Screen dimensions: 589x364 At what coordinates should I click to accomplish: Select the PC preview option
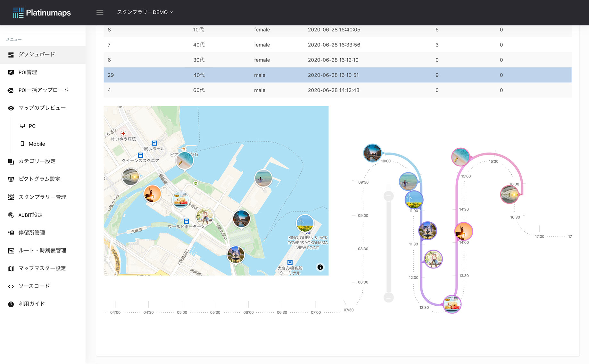coord(32,126)
